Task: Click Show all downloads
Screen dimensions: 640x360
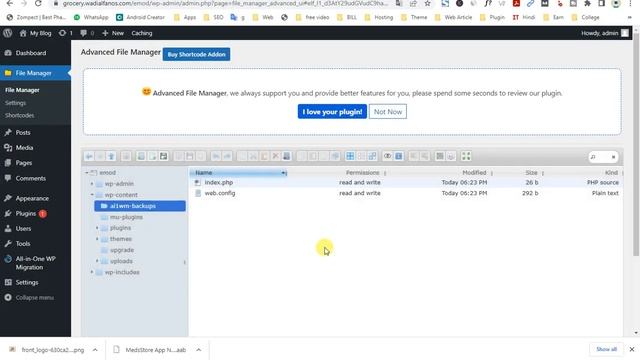Action: point(606,349)
